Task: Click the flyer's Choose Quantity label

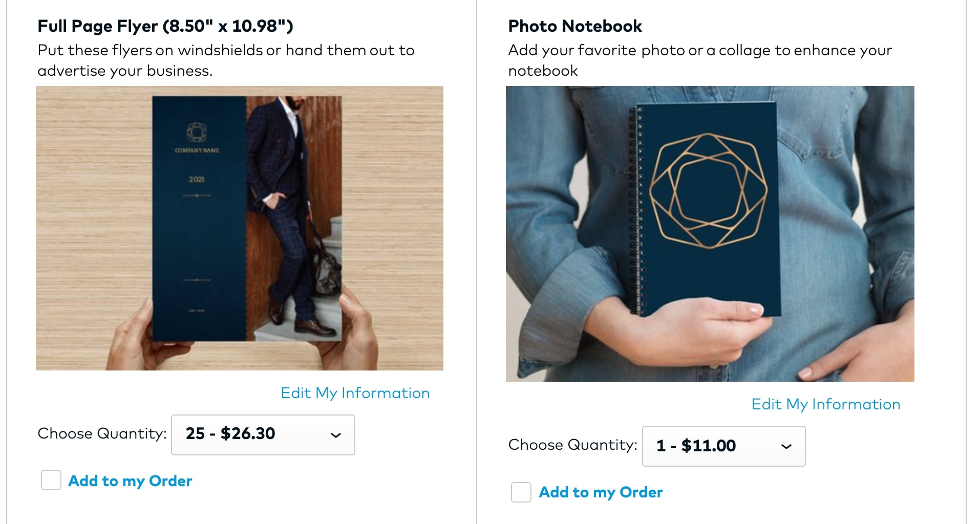Action: pos(102,434)
